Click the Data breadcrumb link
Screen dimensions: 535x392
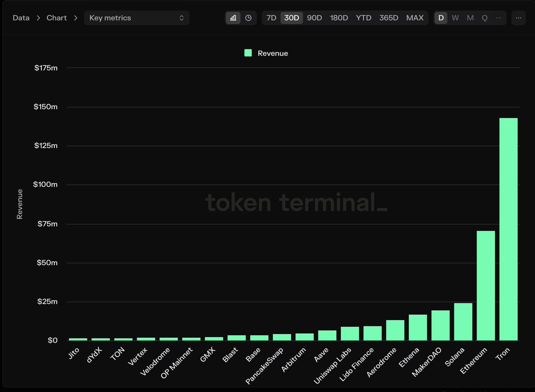pos(21,18)
